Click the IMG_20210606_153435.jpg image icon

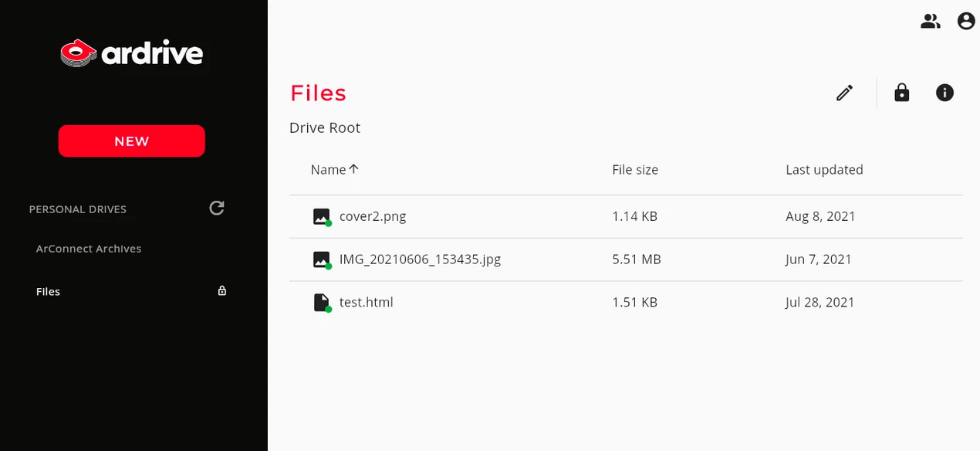(x=322, y=259)
